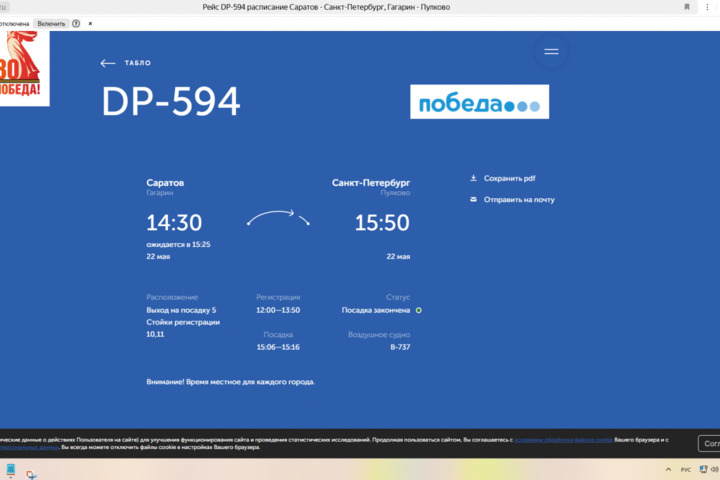Viewport: 720px width, 480px height.
Task: Open the snipping tool taskbar icon
Action: [31, 474]
